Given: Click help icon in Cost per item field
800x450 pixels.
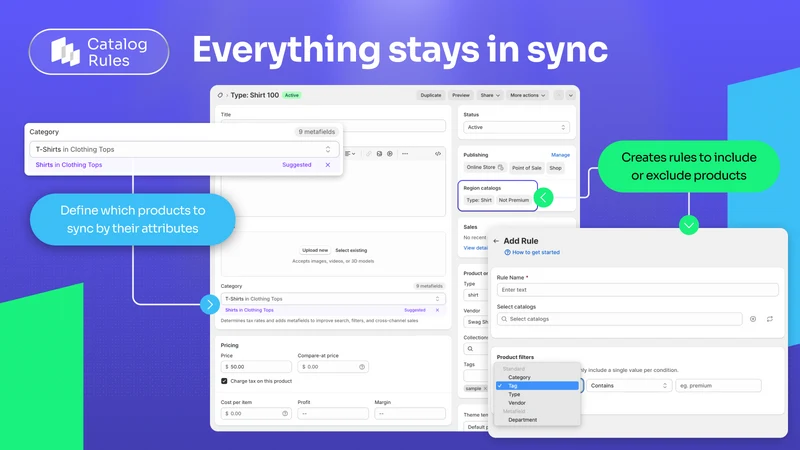Looking at the screenshot, I should 285,414.
